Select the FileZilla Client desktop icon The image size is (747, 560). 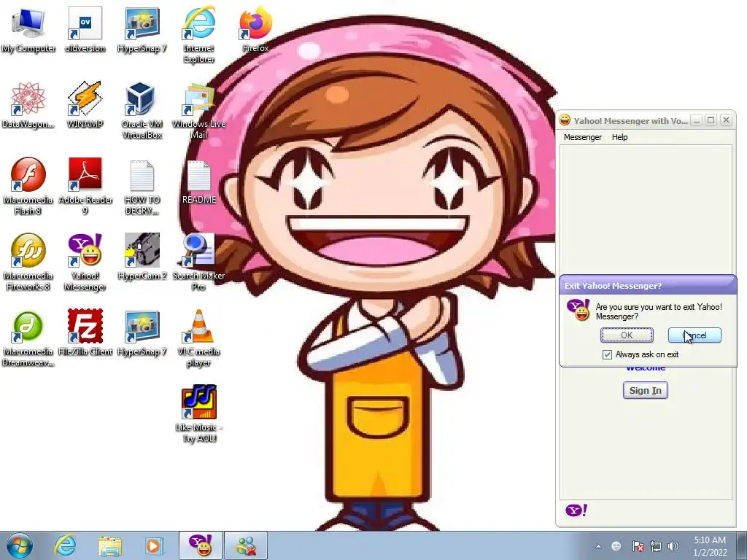coord(85,333)
